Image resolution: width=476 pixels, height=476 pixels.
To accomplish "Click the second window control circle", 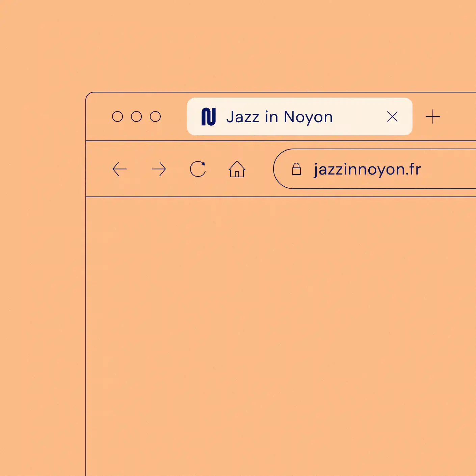I will (x=136, y=116).
